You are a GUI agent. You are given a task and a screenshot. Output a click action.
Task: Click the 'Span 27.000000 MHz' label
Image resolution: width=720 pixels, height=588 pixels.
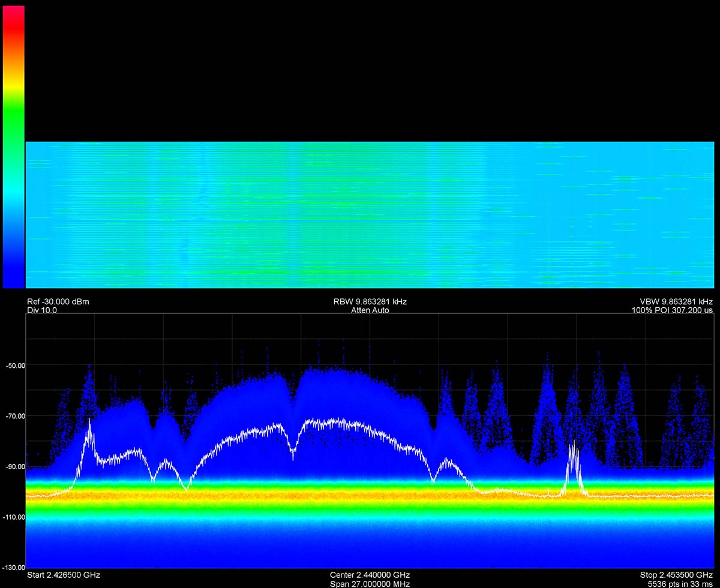(x=370, y=583)
